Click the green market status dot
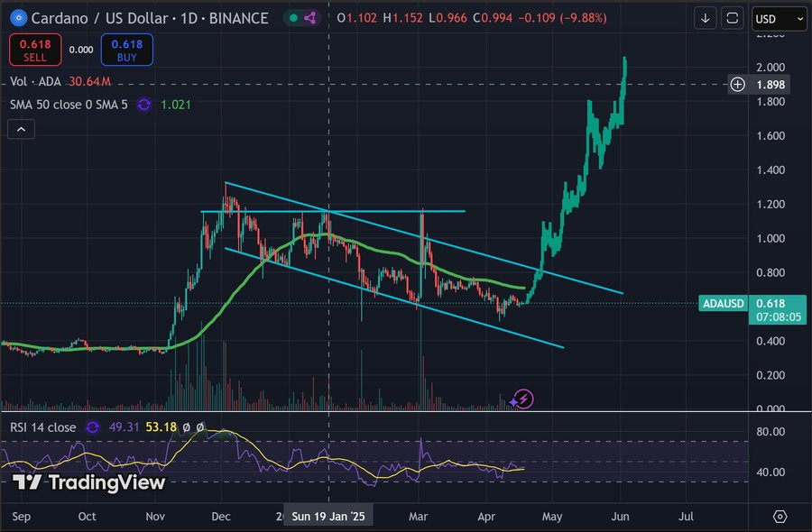 [x=293, y=18]
